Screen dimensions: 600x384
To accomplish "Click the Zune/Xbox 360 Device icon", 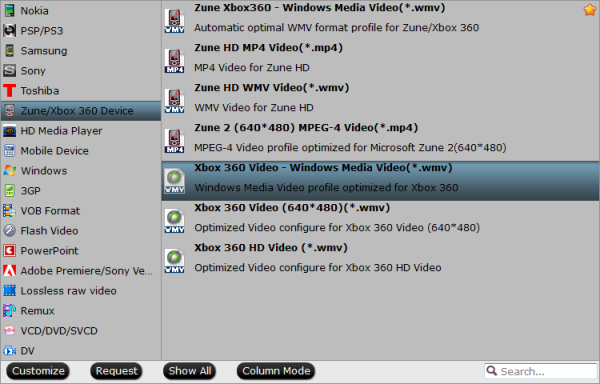I will (9, 111).
